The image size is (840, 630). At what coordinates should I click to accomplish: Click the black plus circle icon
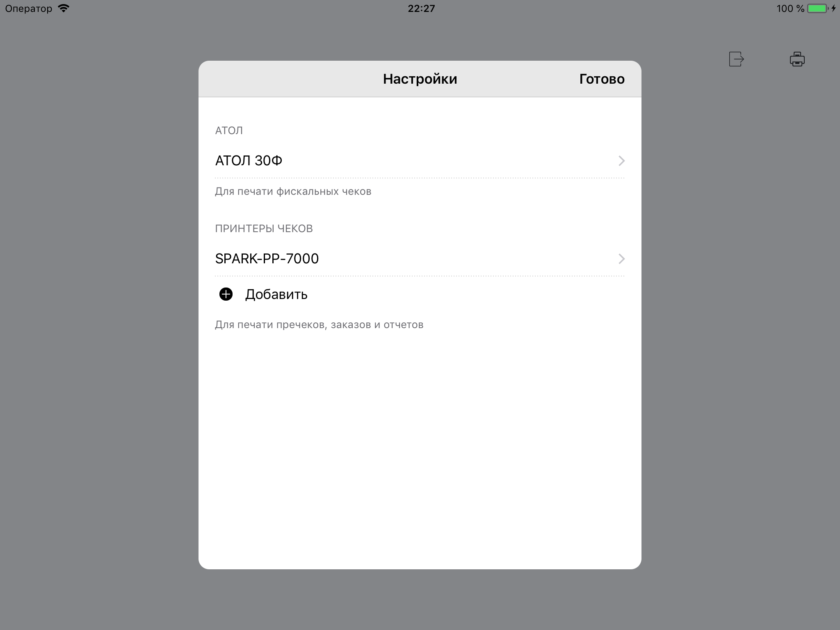pyautogui.click(x=226, y=294)
